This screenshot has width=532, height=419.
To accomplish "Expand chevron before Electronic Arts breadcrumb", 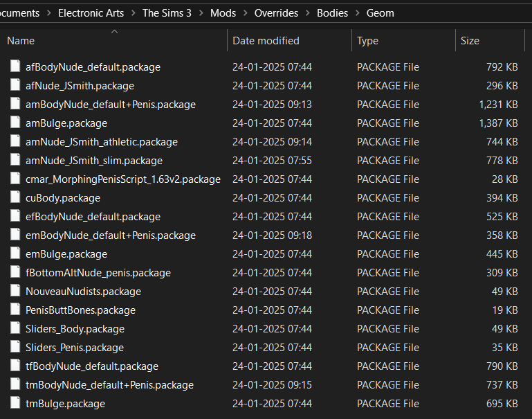I will click(x=49, y=13).
